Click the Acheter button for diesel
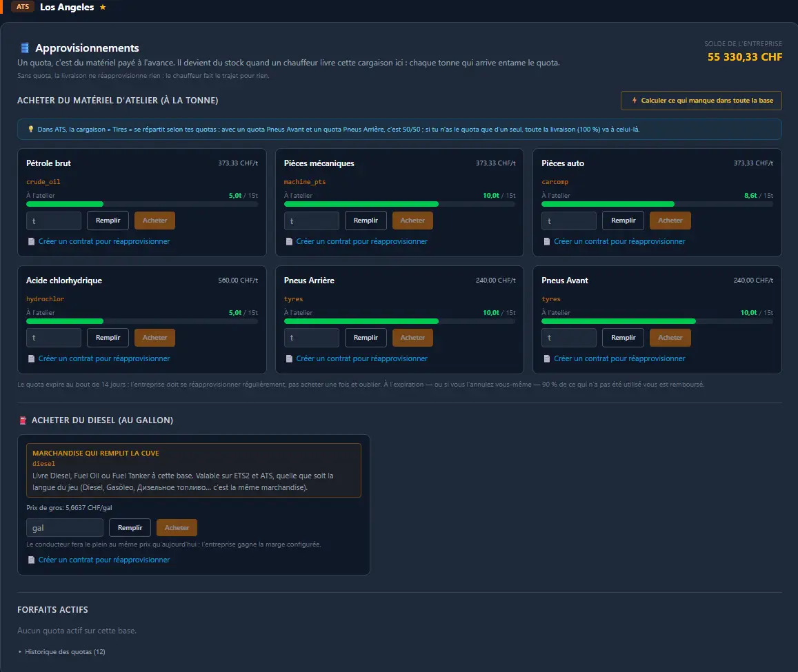The image size is (798, 672). pos(177,527)
